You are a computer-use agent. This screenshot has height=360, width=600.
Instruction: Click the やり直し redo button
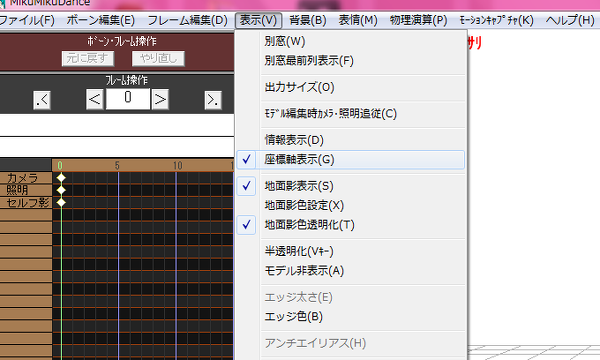158,59
